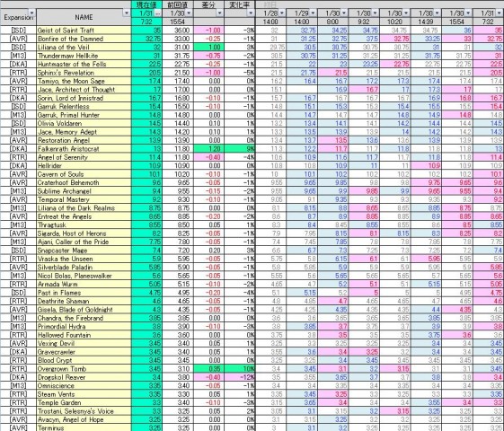Select the Hallowed Fountain cell

[84, 335]
